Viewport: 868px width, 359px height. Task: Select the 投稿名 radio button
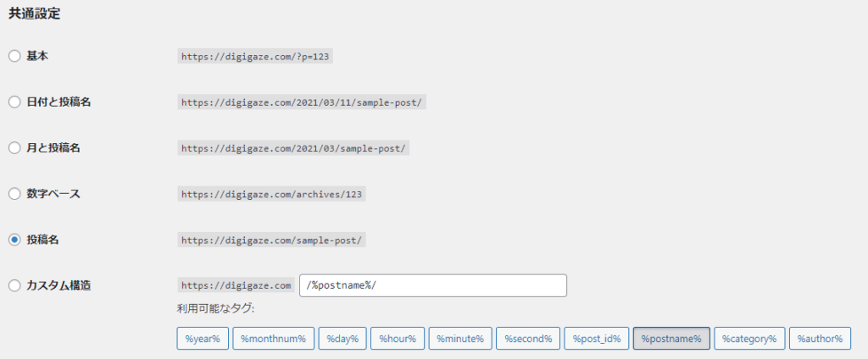click(x=14, y=240)
